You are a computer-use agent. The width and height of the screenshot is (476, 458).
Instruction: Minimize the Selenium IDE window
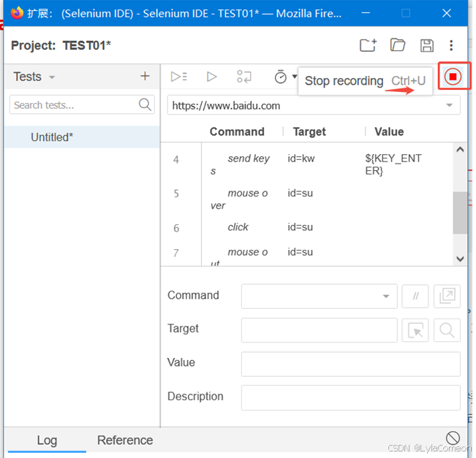(x=366, y=13)
